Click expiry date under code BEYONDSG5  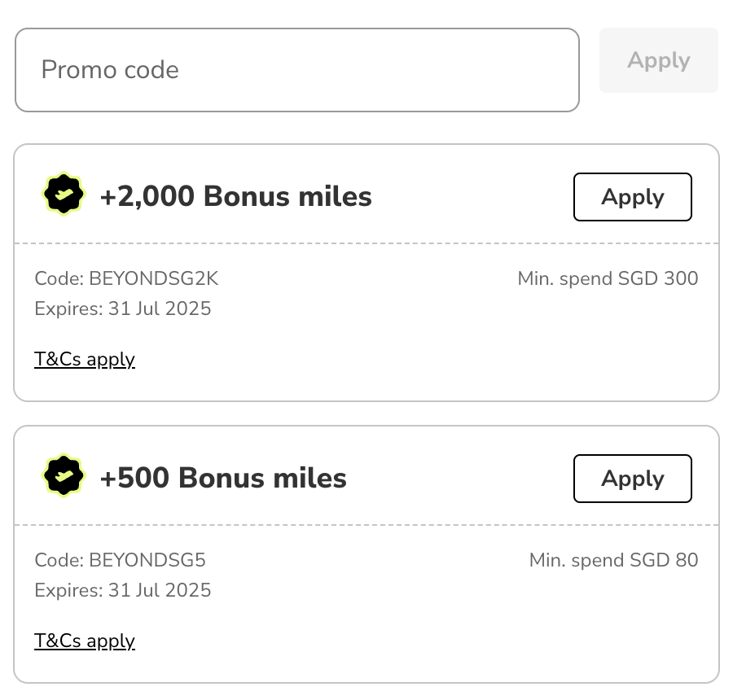click(123, 591)
